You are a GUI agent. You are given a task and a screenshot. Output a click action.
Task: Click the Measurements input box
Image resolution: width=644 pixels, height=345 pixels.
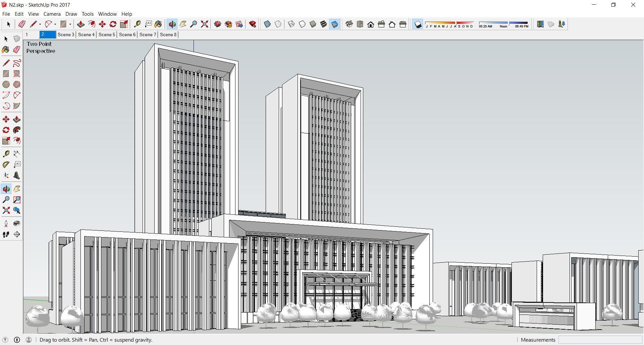600,340
